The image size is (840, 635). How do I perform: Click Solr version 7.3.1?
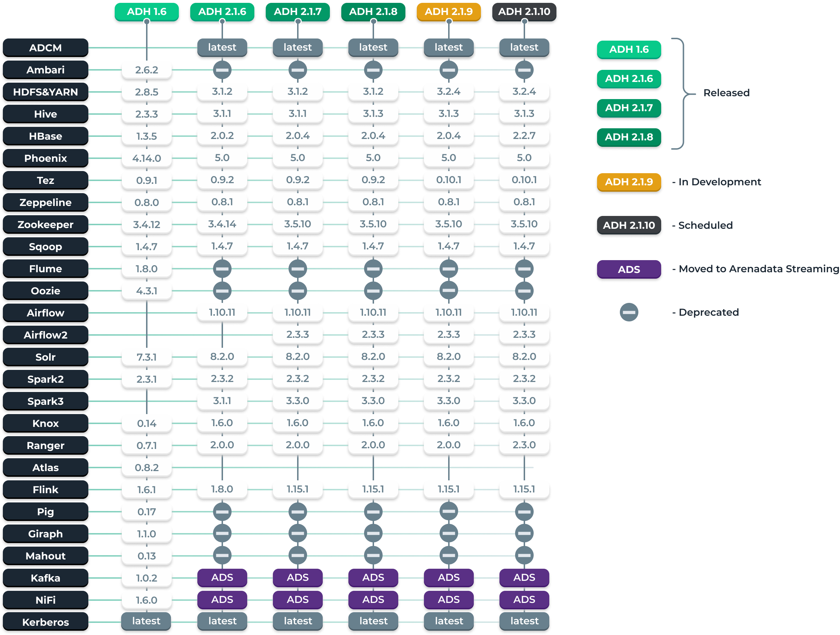(x=146, y=357)
